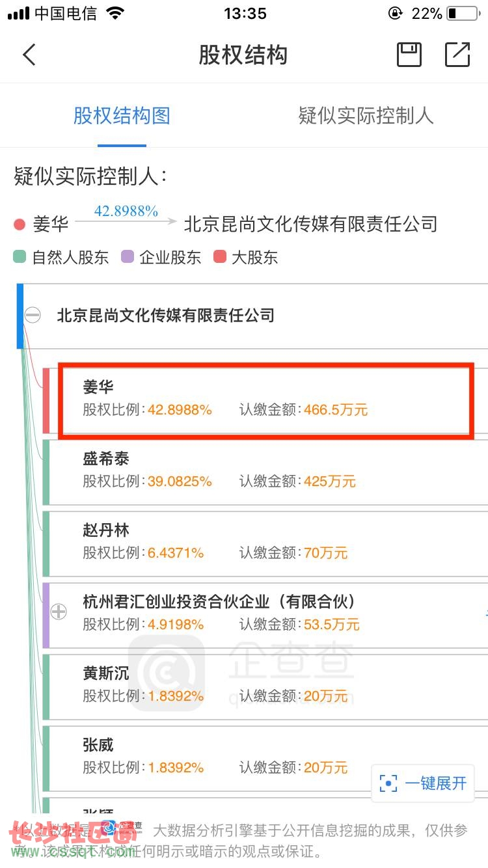Switch to 股权结构图 tab

[122, 116]
